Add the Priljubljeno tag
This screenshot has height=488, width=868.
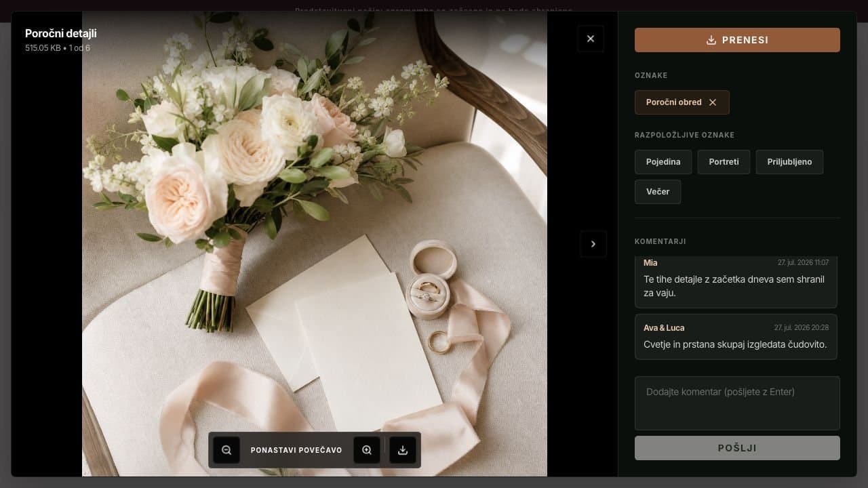pos(789,162)
